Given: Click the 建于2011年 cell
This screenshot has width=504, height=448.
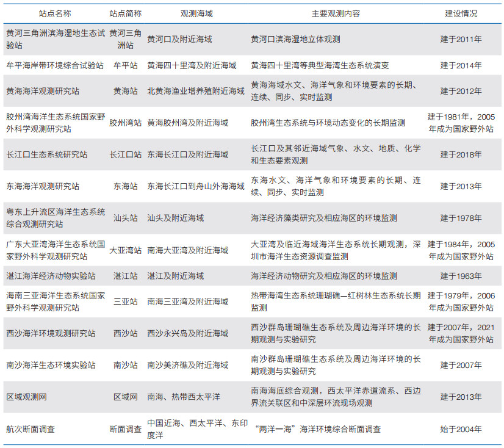Looking at the screenshot, I should tap(461, 39).
